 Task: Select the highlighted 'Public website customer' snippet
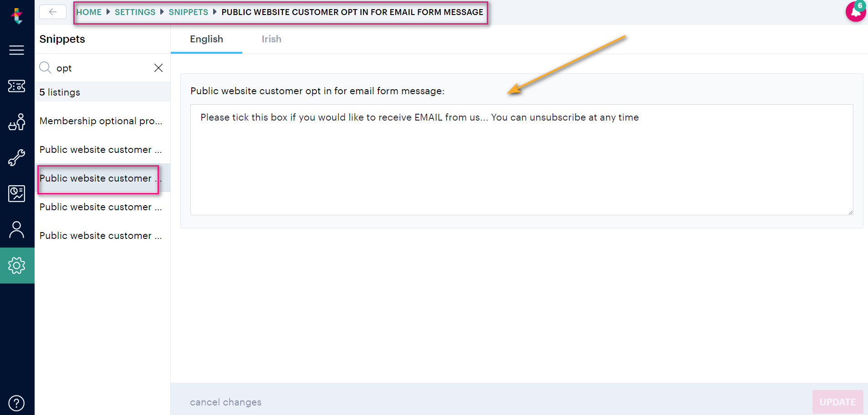(x=102, y=178)
